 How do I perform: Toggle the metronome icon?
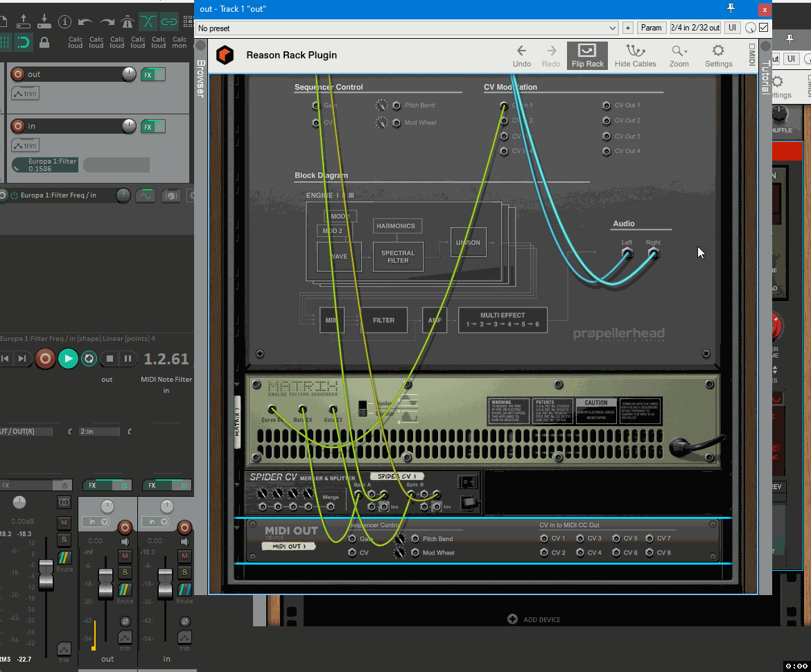coord(128,21)
